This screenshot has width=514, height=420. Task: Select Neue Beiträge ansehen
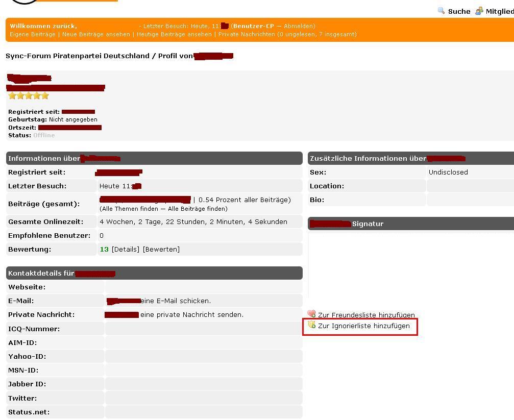[x=95, y=34]
